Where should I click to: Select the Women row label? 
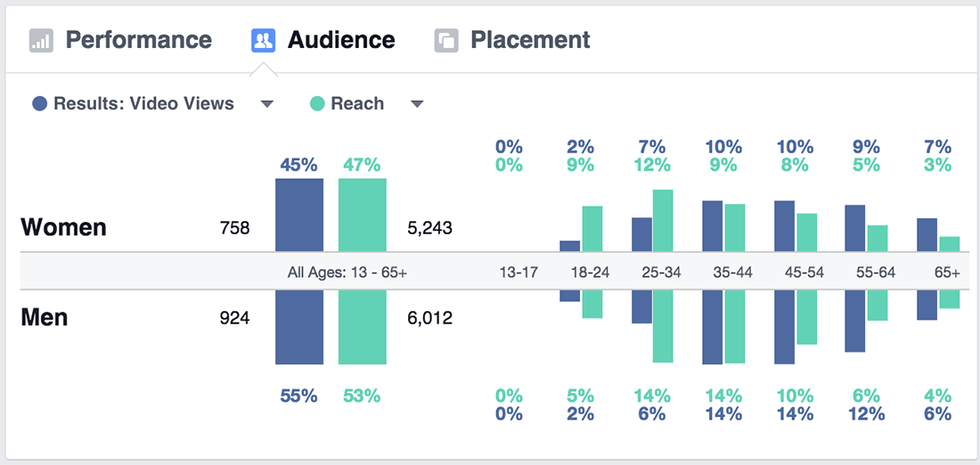coord(64,227)
